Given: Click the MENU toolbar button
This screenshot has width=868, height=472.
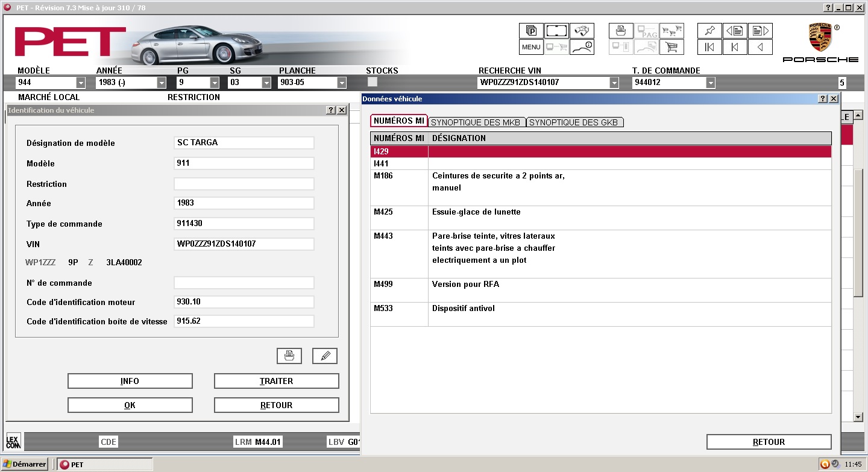Looking at the screenshot, I should pyautogui.click(x=531, y=47).
